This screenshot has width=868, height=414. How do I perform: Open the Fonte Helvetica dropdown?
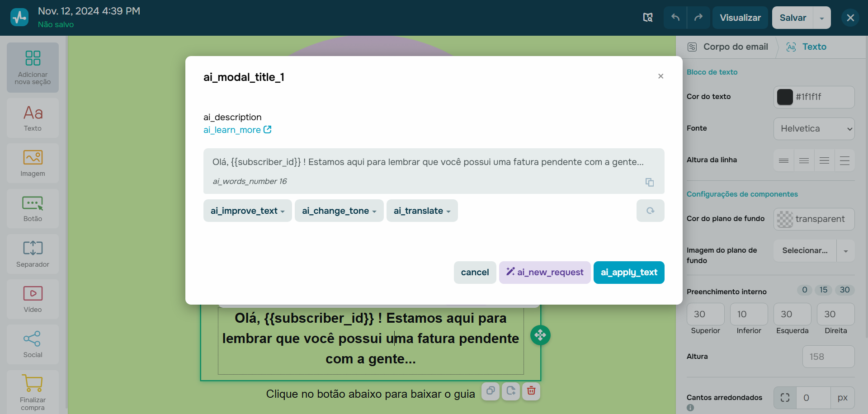point(813,128)
